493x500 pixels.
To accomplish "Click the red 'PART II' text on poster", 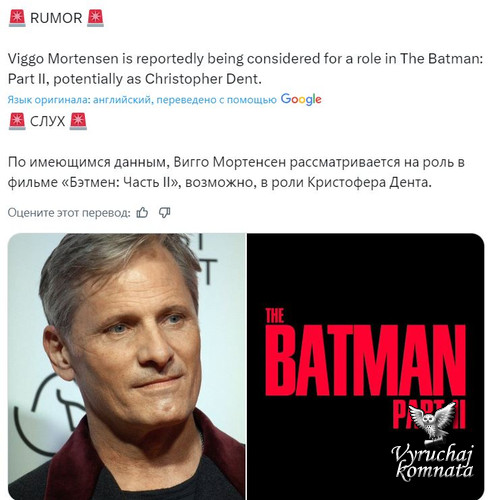I will [429, 414].
